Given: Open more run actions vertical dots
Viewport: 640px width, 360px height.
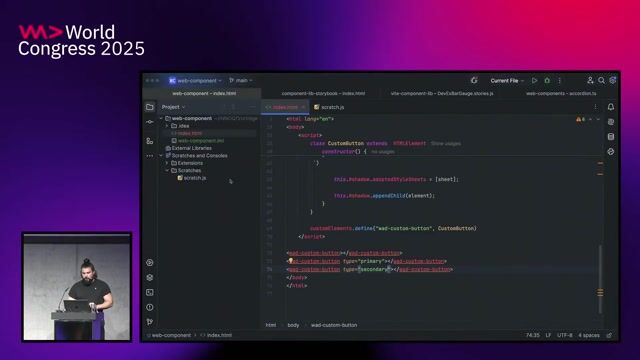Looking at the screenshot, I should click(560, 80).
